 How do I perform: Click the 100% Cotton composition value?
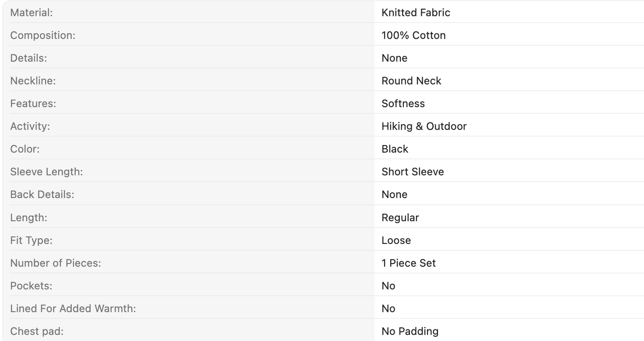pos(414,35)
